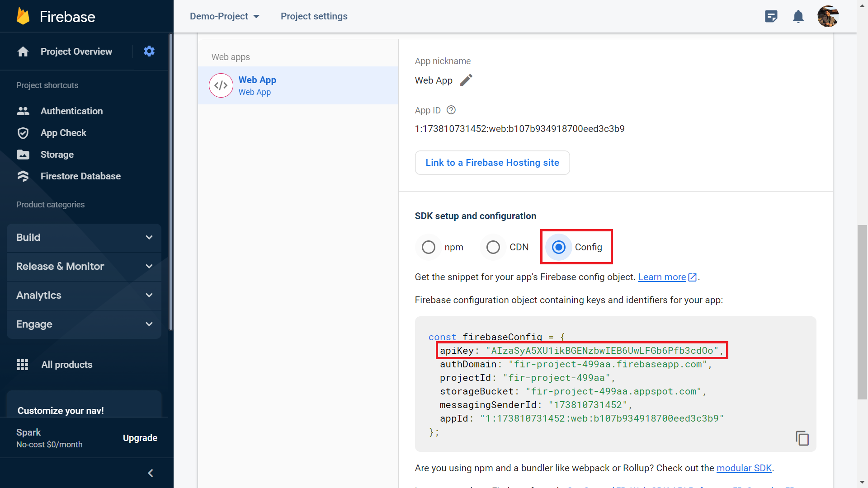
Task: Open Firestore Database in the sidebar
Action: pos(80,176)
